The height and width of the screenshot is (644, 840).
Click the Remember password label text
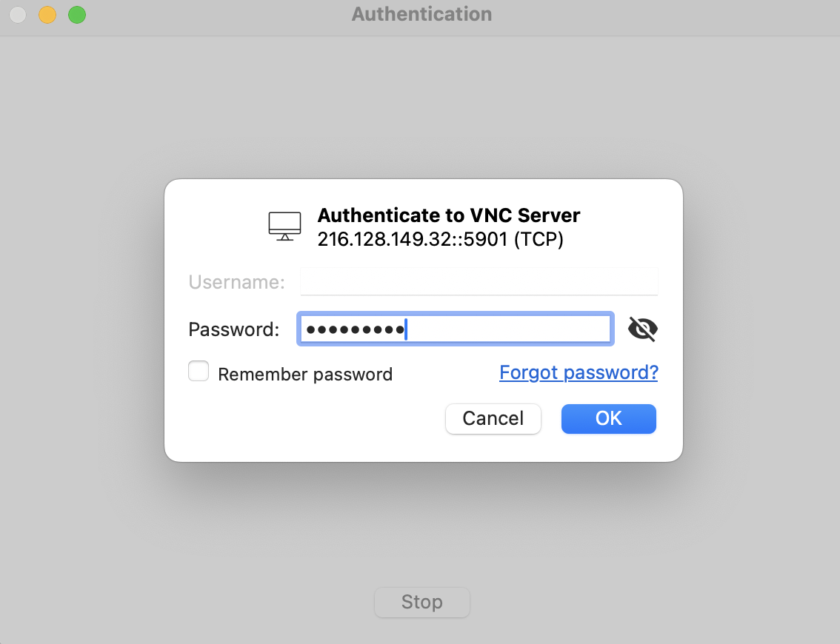pyautogui.click(x=305, y=375)
